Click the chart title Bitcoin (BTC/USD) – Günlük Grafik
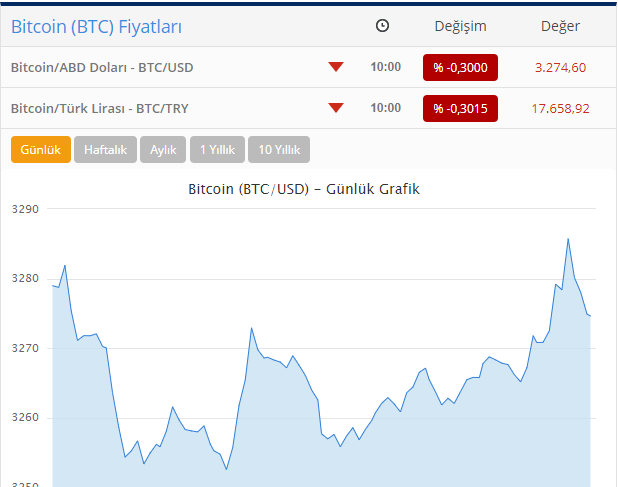This screenshot has height=487, width=618. pyautogui.click(x=303, y=189)
